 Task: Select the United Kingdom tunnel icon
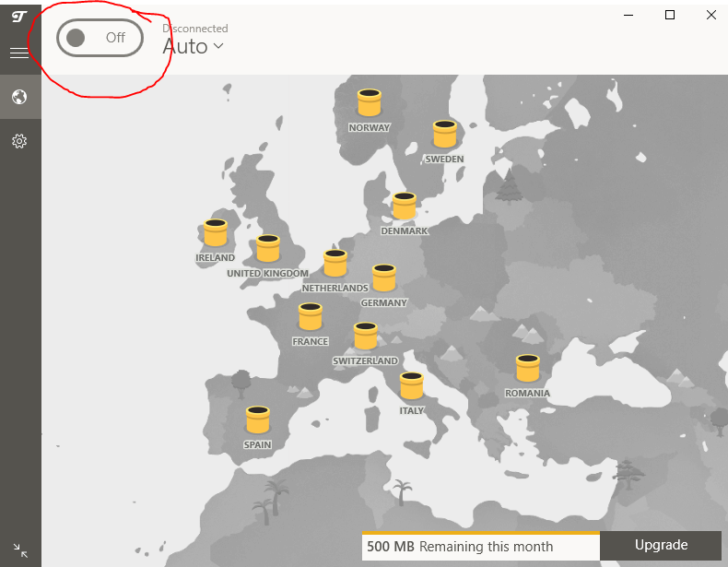(x=268, y=248)
